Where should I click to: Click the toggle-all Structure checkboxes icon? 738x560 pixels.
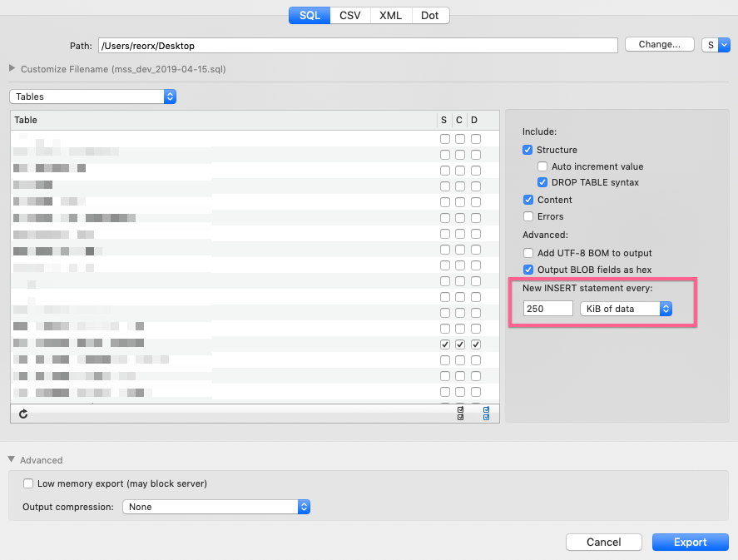[460, 412]
